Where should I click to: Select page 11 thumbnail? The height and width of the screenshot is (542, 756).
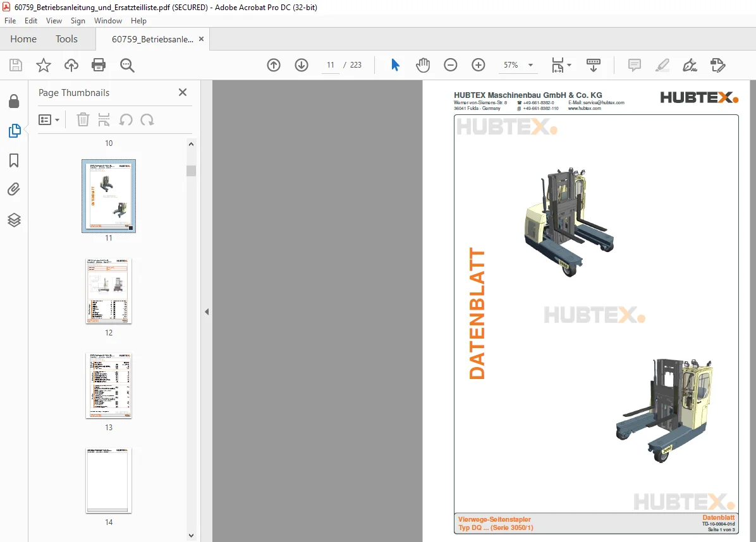(x=109, y=196)
